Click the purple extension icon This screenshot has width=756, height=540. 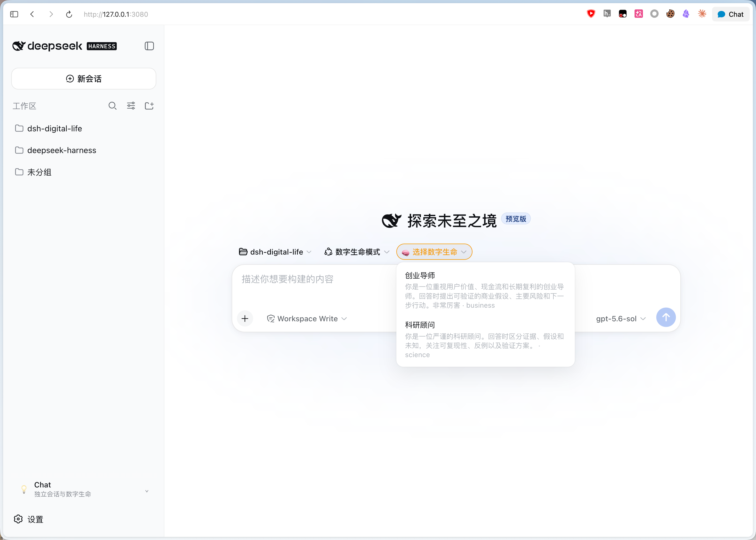click(686, 14)
